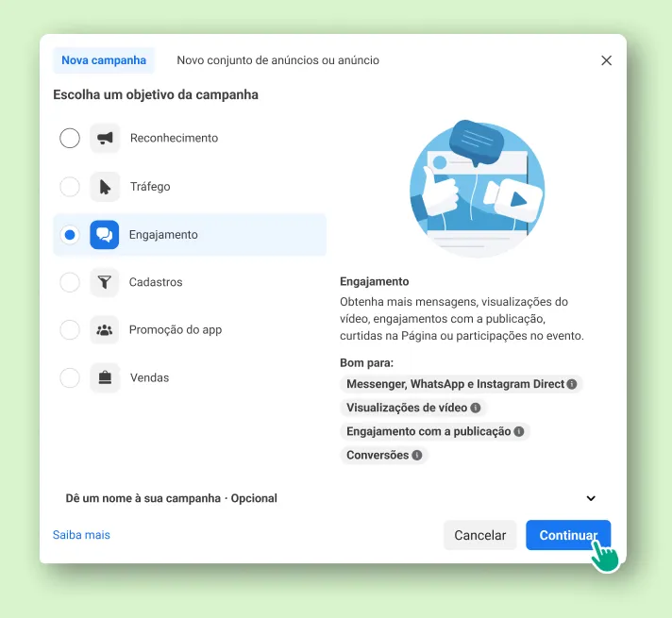Click info icon next to Engajamento com a publicação
Viewport: 672px width, 618px height.
519,431
